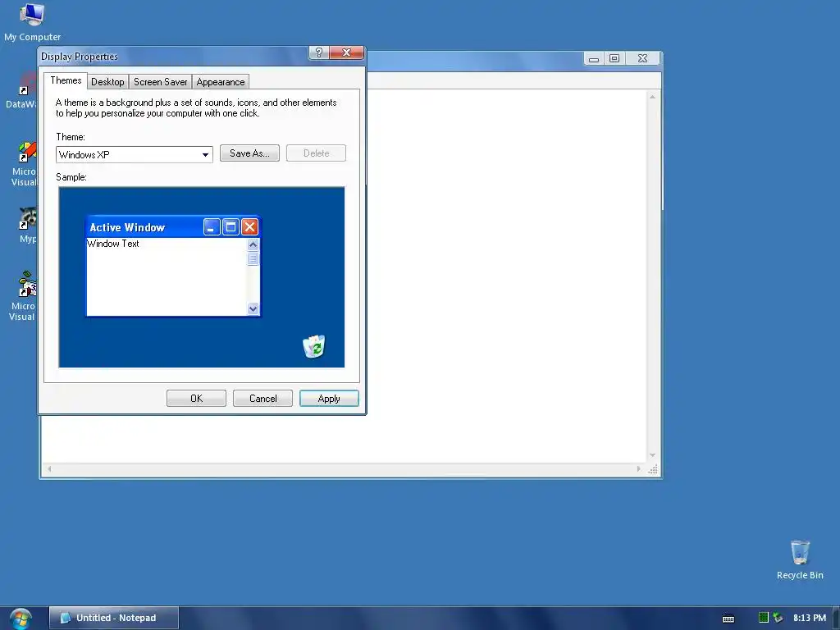The width and height of the screenshot is (840, 630).
Task: Click Notepad vertical scrollbar down arrow
Action: 652,455
